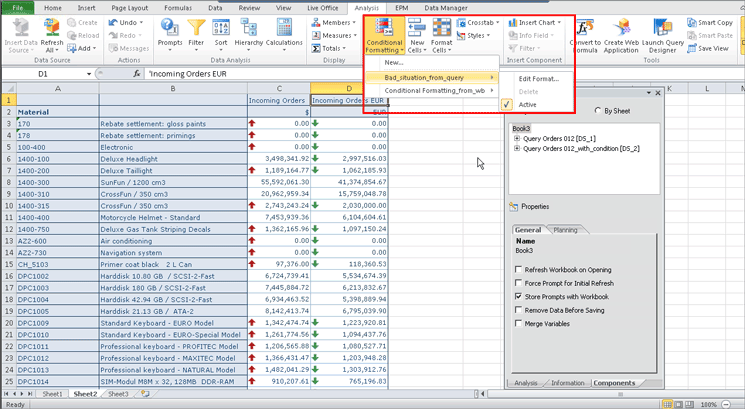Open the Undo dropdown arrow
The image size is (745, 409).
point(141,22)
